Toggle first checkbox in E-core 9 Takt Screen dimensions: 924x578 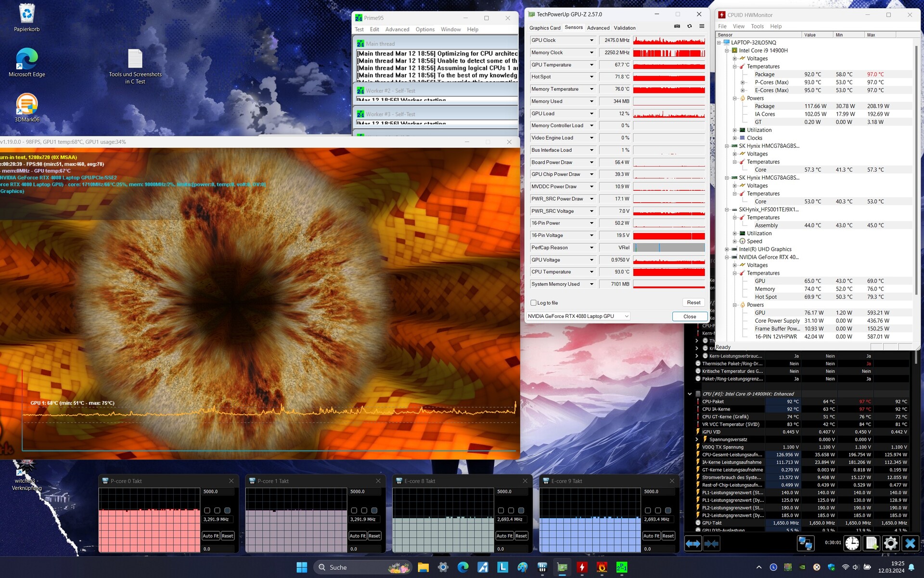647,510
